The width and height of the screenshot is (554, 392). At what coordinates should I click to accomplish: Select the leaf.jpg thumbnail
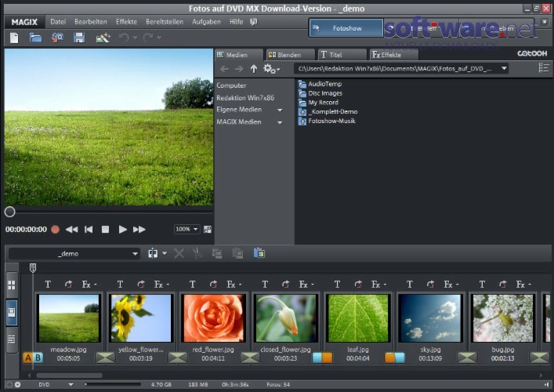tap(358, 318)
